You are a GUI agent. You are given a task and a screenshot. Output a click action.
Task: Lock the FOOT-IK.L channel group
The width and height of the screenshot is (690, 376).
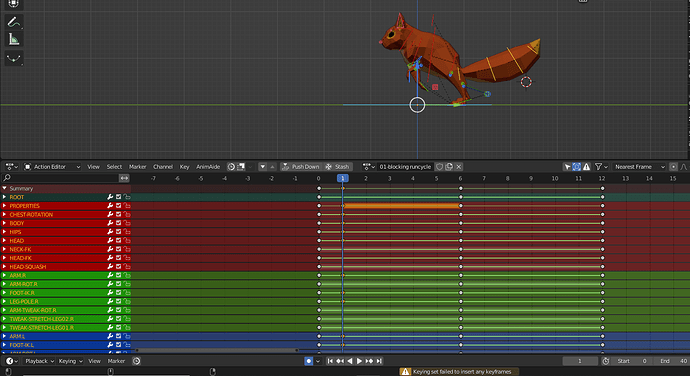tap(127, 345)
